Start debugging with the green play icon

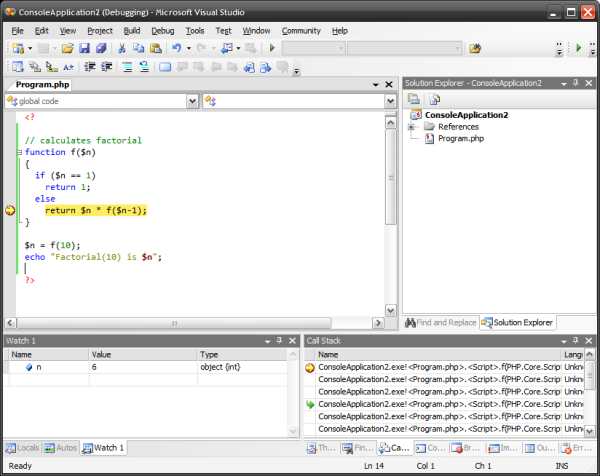tap(272, 48)
